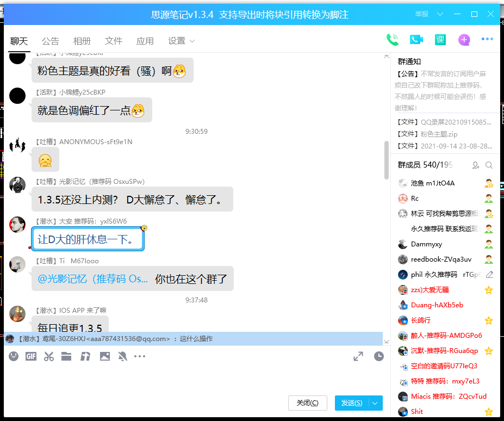Click the star badge beside 长鸽行
This screenshot has height=421, width=504.
click(x=489, y=320)
